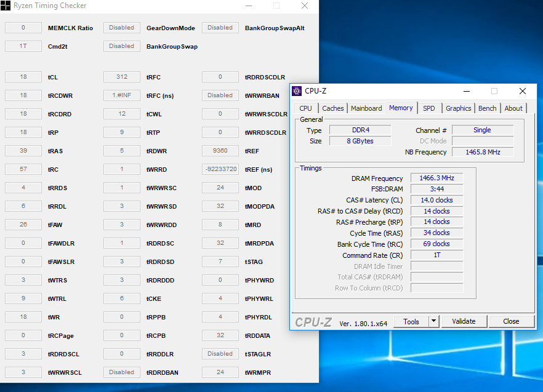Click the tFAW value 26 field
This screenshot has height=392, width=543.
pos(23,225)
